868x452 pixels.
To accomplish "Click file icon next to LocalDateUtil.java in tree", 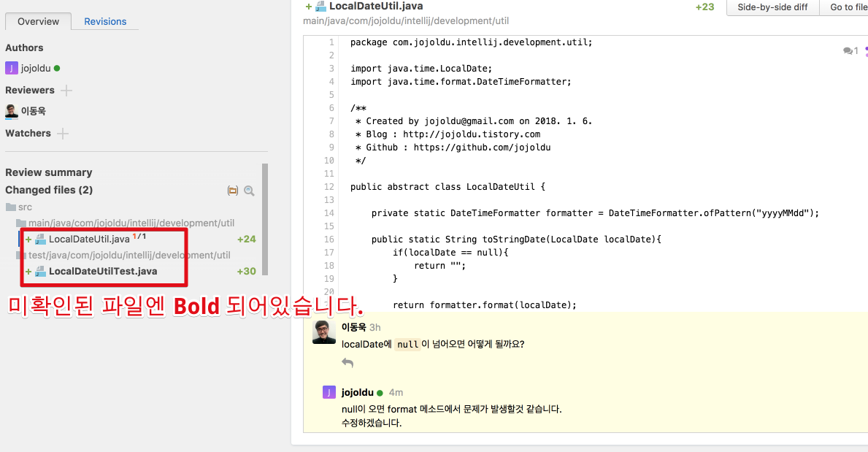I will tap(40, 240).
